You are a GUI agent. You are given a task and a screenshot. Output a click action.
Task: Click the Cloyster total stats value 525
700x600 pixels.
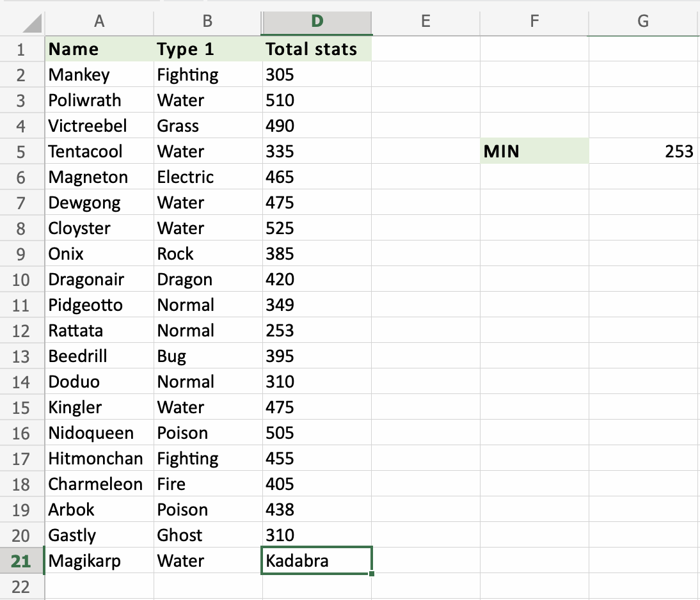click(x=317, y=228)
